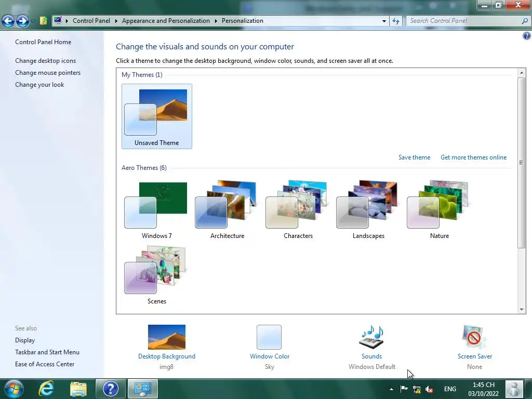Image resolution: width=532 pixels, height=399 pixels.
Task: Click theme list scroll up arrow
Action: point(522,73)
